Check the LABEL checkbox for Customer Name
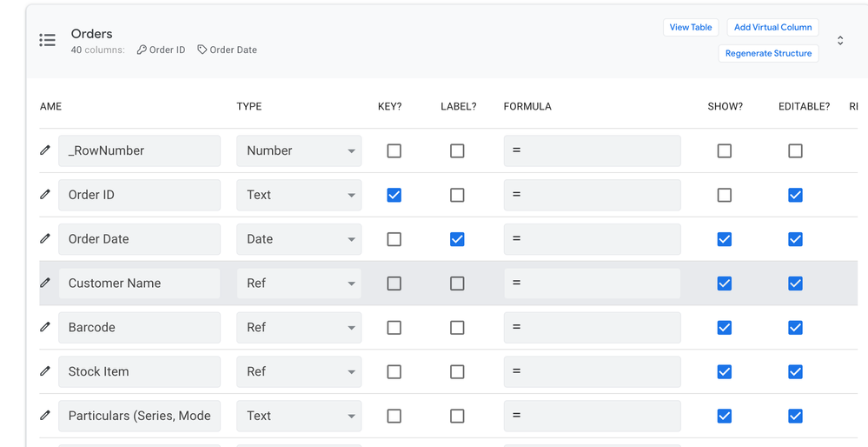Screen dimensions: 868x447 point(457,284)
